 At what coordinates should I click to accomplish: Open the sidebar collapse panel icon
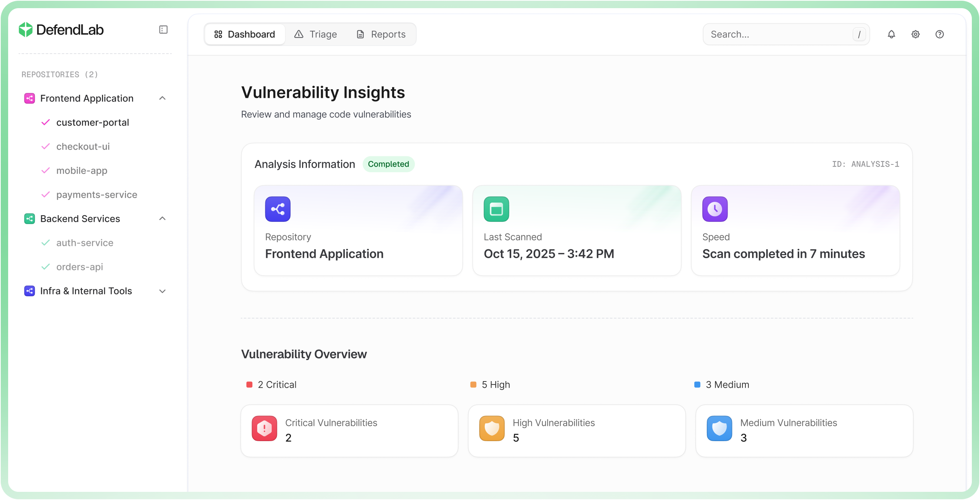pos(163,29)
